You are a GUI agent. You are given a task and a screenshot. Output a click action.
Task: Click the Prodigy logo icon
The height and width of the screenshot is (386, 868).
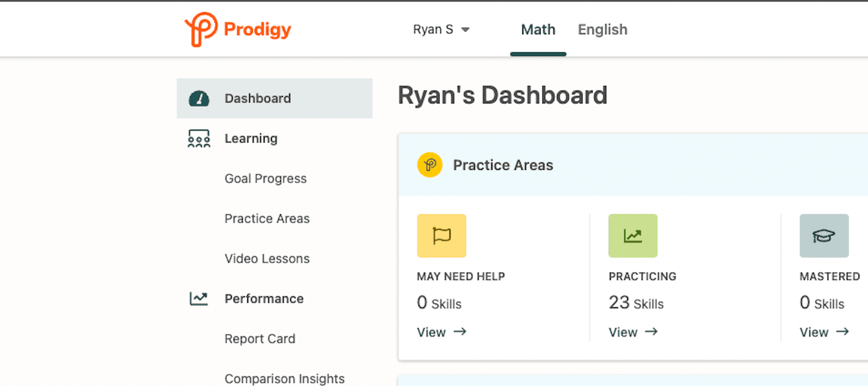[x=199, y=29]
